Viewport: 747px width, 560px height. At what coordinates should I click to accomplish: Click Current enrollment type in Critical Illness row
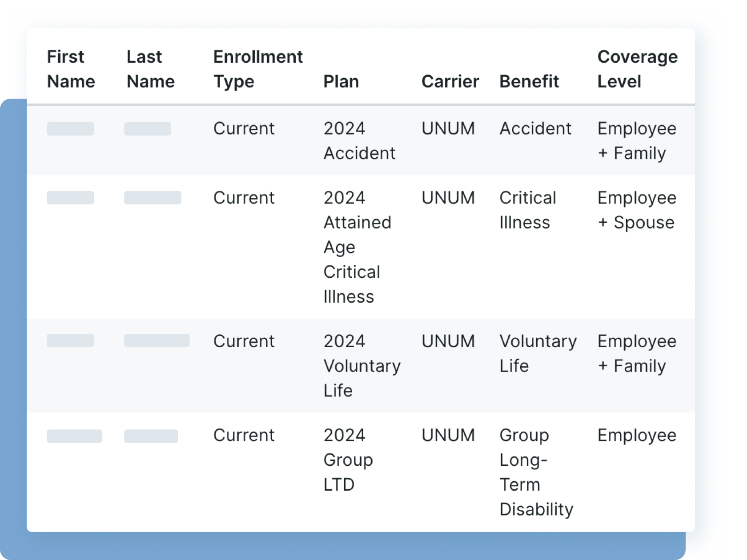click(x=244, y=198)
